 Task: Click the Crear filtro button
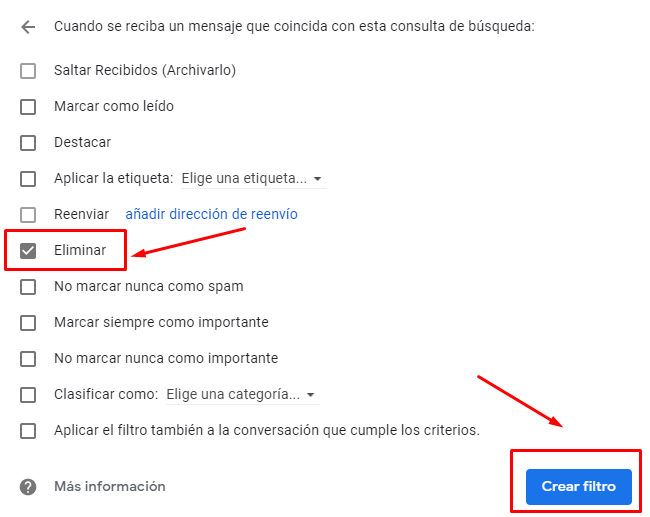(579, 487)
